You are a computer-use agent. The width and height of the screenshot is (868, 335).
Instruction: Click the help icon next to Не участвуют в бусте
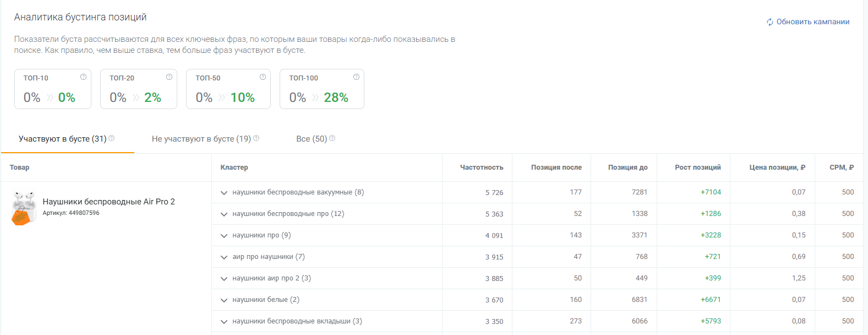tap(256, 138)
